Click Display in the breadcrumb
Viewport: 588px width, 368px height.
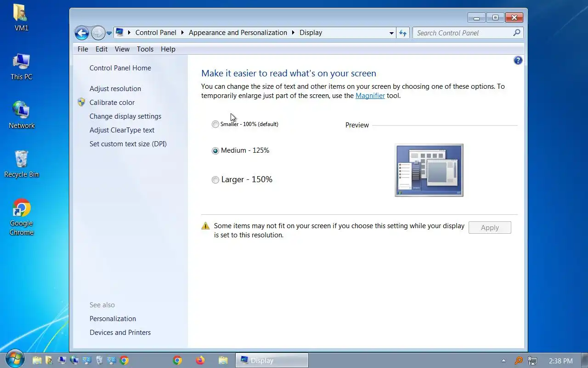311,33
